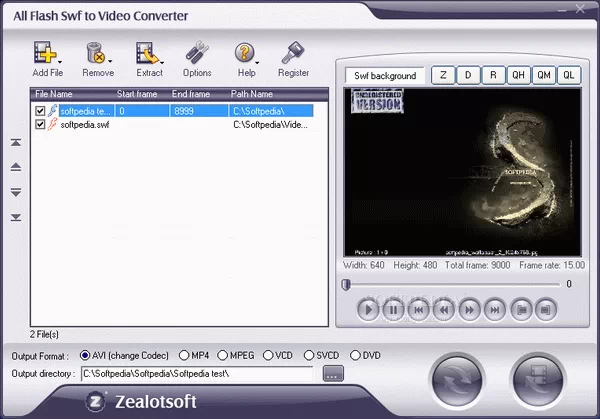Click the Swf background button
This screenshot has width=600, height=419.
point(385,76)
